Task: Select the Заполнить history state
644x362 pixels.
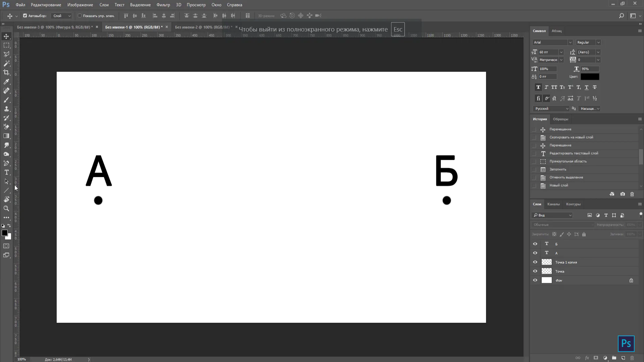Action: (558, 169)
